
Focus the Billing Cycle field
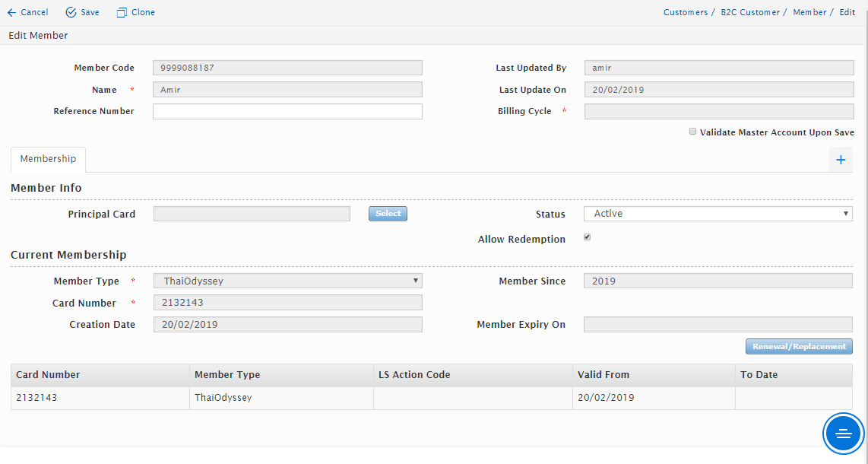718,112
